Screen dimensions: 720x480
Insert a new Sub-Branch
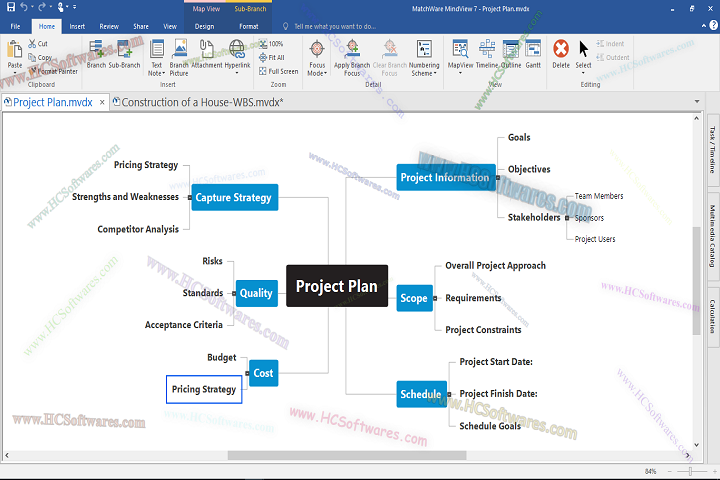[x=124, y=54]
